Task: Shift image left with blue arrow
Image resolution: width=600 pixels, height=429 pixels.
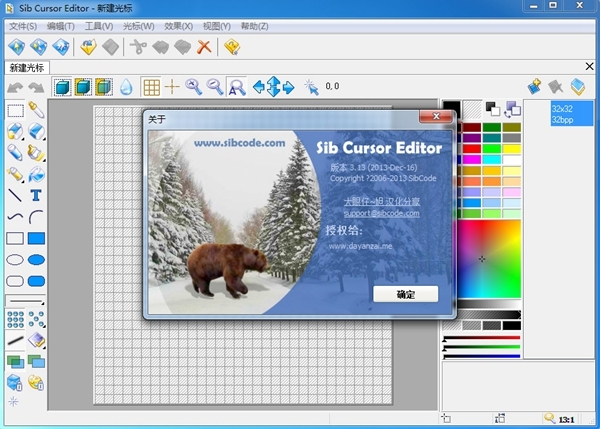Action: [259, 87]
